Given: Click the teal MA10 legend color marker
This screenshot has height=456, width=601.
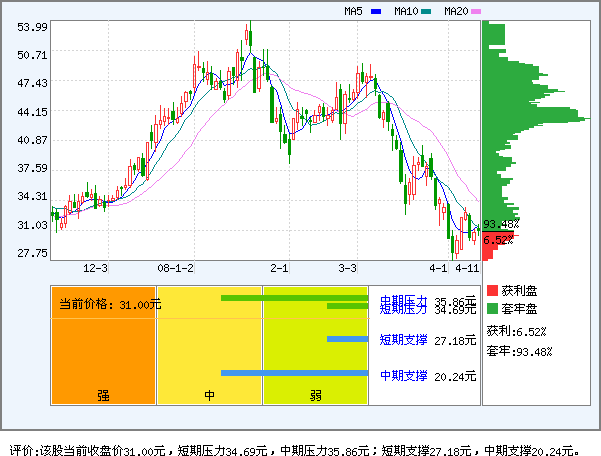Looking at the screenshot, I should point(425,11).
